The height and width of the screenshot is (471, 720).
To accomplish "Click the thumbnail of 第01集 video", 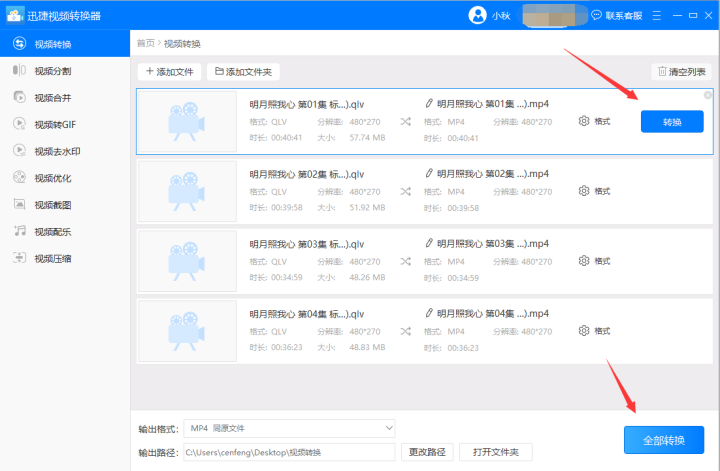I will [x=187, y=122].
